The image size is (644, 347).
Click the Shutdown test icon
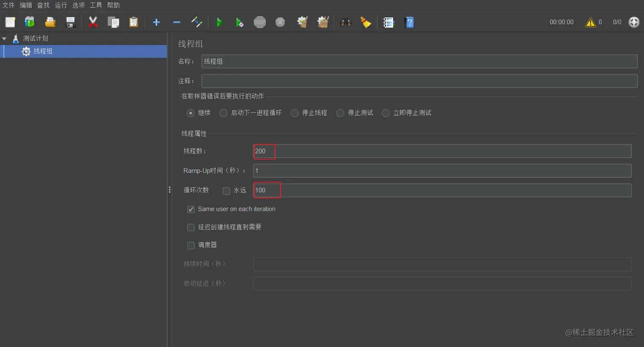tap(280, 22)
